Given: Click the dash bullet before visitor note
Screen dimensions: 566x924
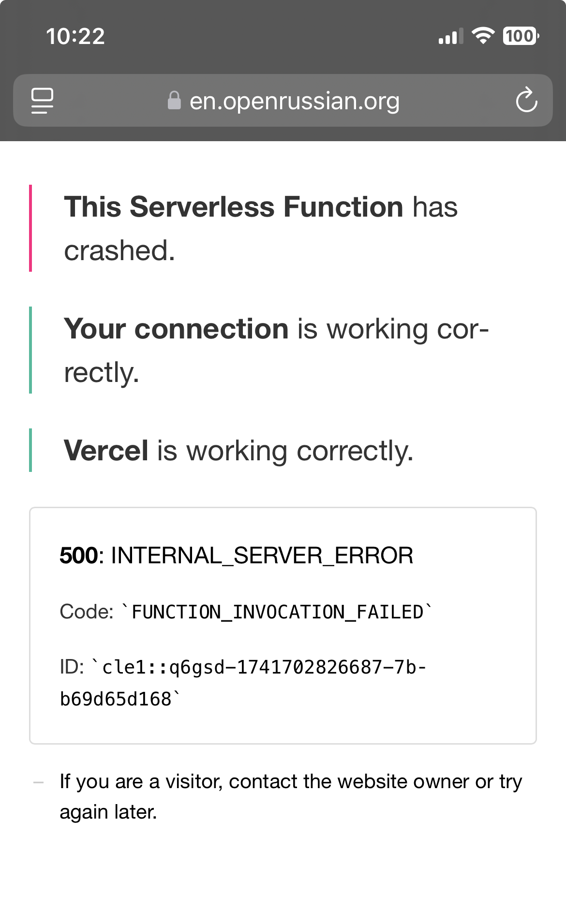Looking at the screenshot, I should pyautogui.click(x=38, y=782).
